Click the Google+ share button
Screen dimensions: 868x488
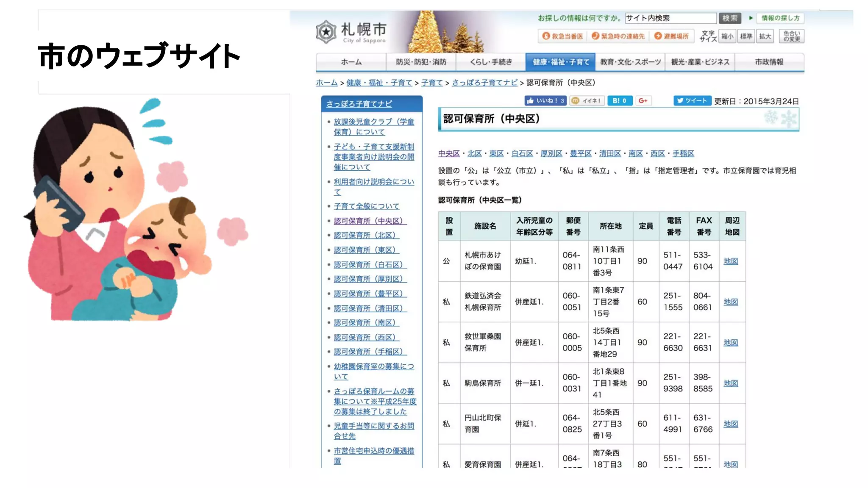643,101
